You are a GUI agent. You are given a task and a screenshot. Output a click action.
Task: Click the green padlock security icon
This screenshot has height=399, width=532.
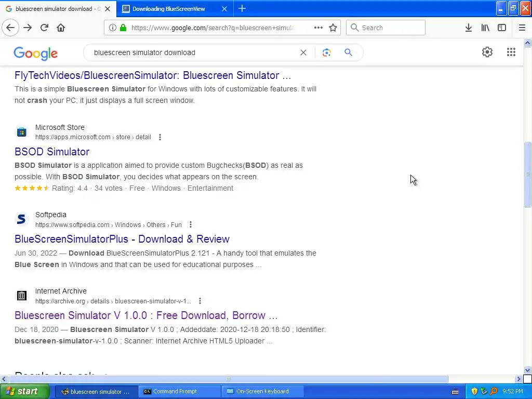pyautogui.click(x=123, y=28)
